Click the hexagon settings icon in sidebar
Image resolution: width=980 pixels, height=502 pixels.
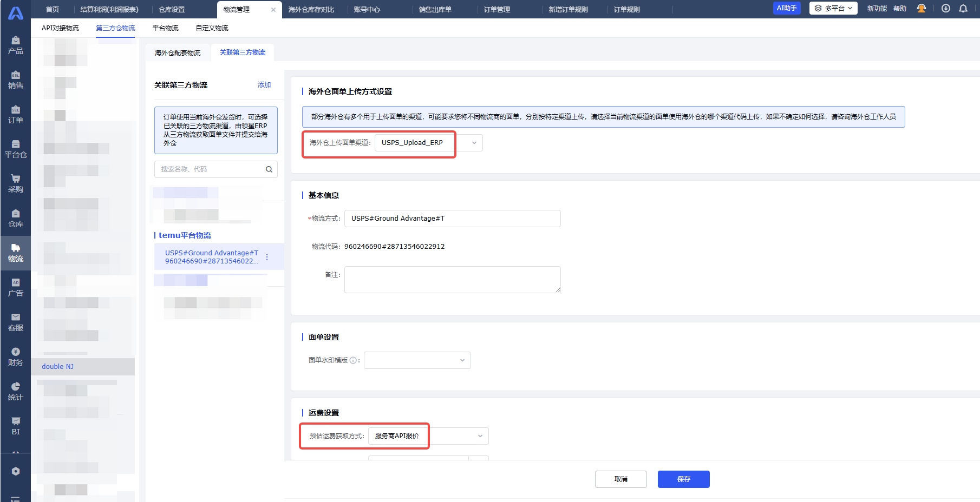tap(16, 471)
